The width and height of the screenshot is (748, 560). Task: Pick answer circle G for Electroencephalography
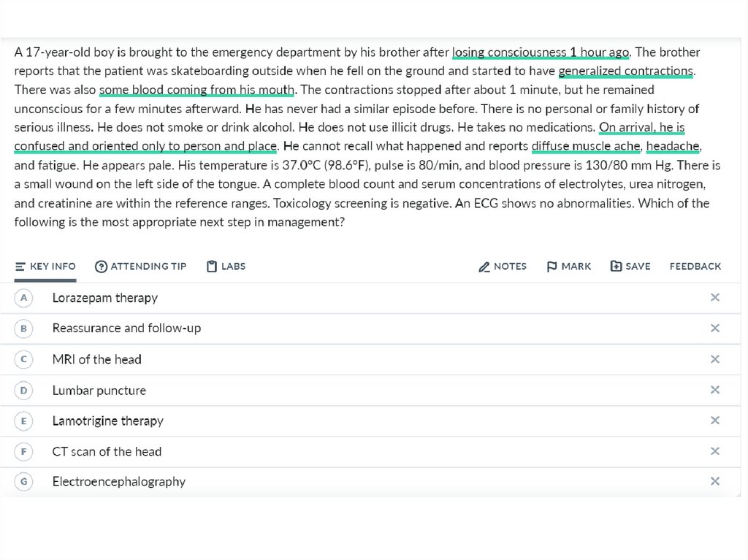coord(24,482)
